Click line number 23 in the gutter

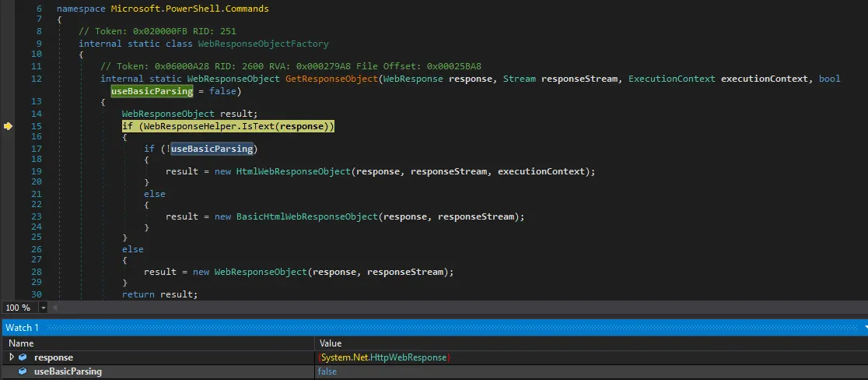tap(37, 216)
